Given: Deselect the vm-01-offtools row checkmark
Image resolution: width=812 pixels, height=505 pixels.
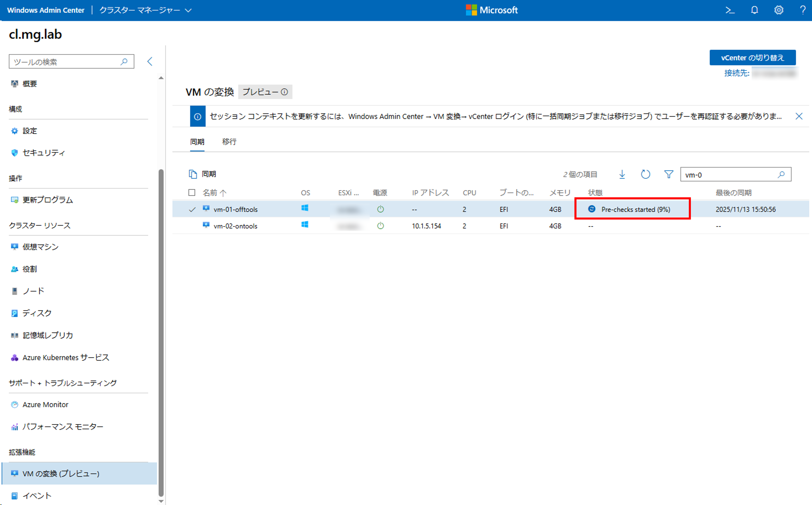Looking at the screenshot, I should tap(192, 209).
